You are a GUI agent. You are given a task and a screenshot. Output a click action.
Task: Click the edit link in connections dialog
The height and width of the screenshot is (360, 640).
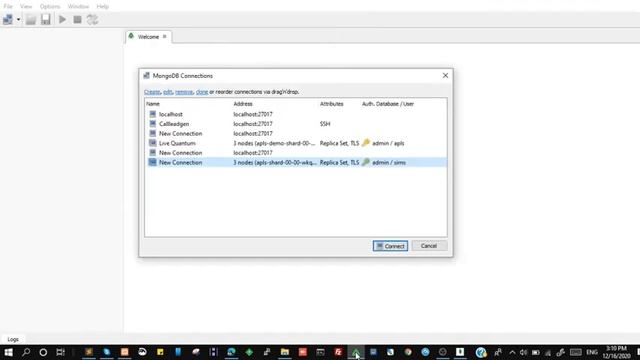(x=167, y=92)
